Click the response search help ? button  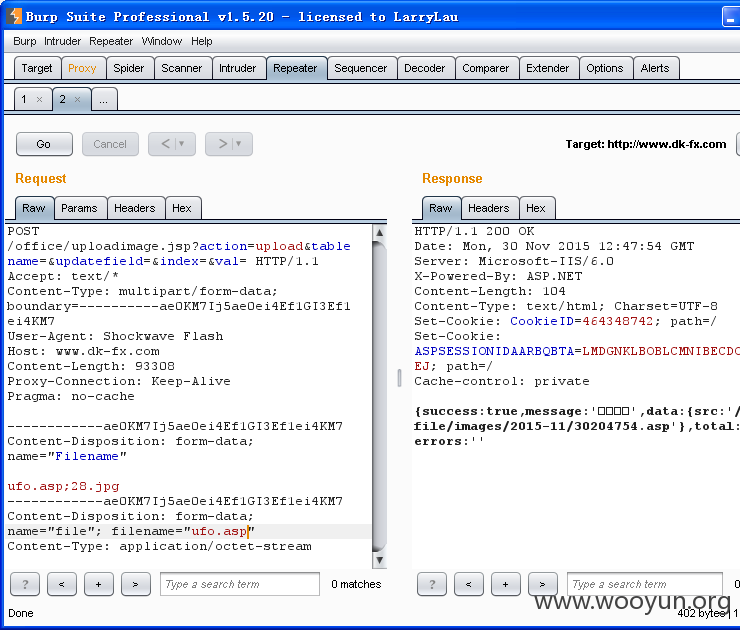(432, 584)
